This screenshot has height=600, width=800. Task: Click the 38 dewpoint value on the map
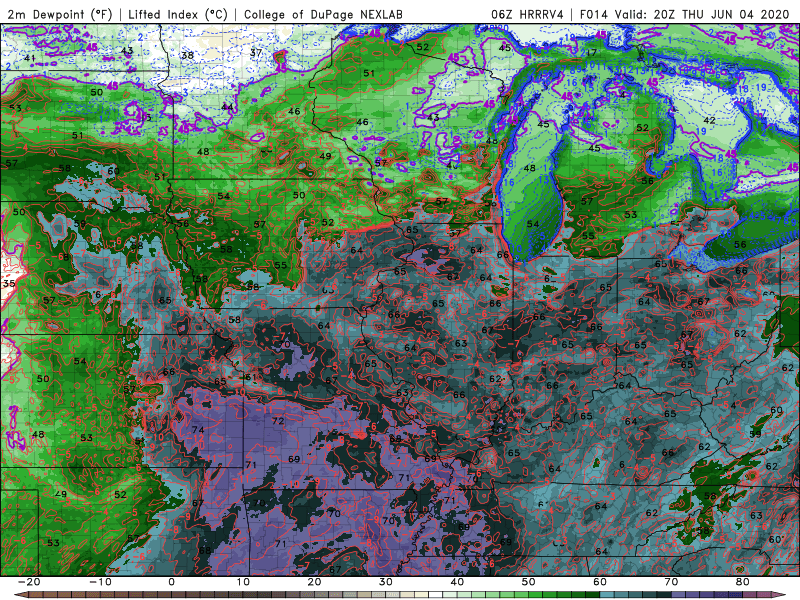click(188, 55)
